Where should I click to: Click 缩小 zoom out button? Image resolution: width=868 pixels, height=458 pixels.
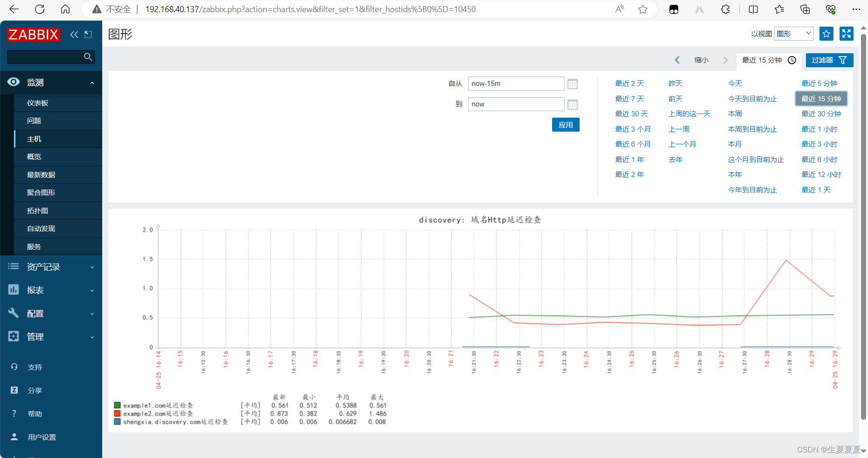(x=701, y=60)
